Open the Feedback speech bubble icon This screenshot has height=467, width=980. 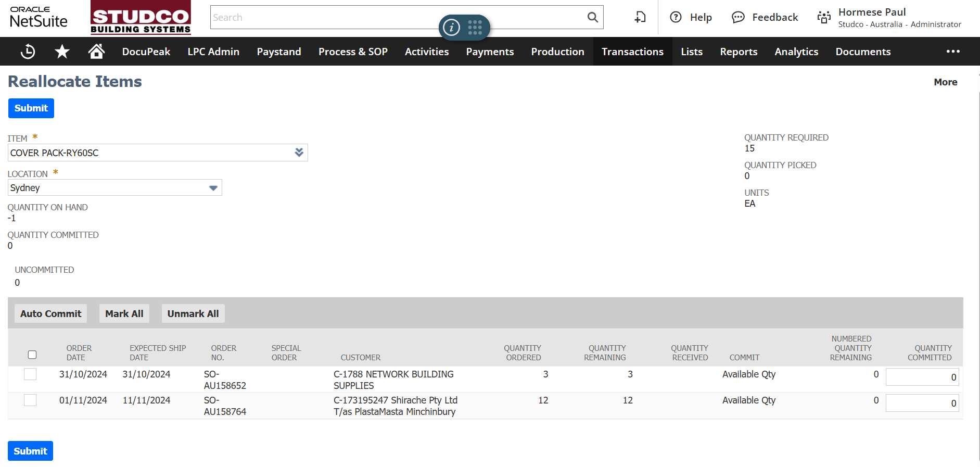pyautogui.click(x=738, y=17)
